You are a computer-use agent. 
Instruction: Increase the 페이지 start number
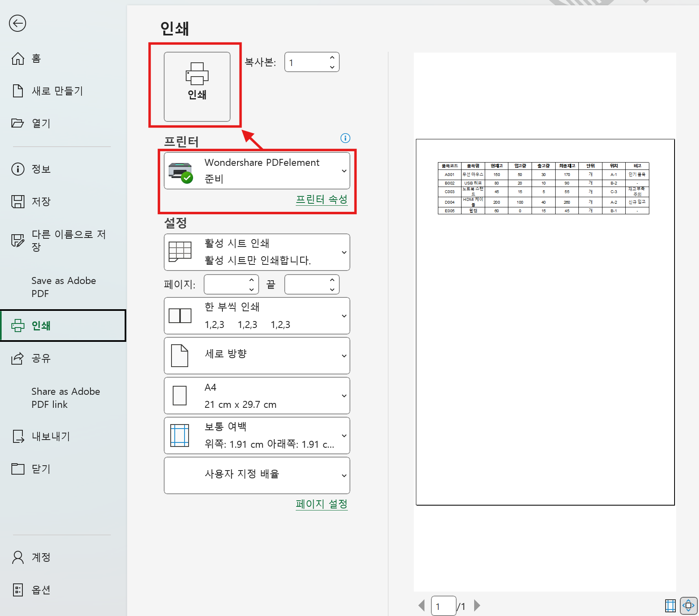pyautogui.click(x=252, y=280)
